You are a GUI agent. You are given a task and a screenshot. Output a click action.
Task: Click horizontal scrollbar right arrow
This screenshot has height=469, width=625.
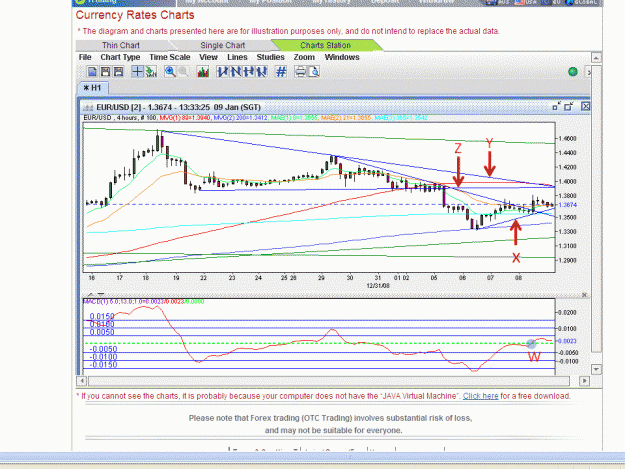point(584,381)
